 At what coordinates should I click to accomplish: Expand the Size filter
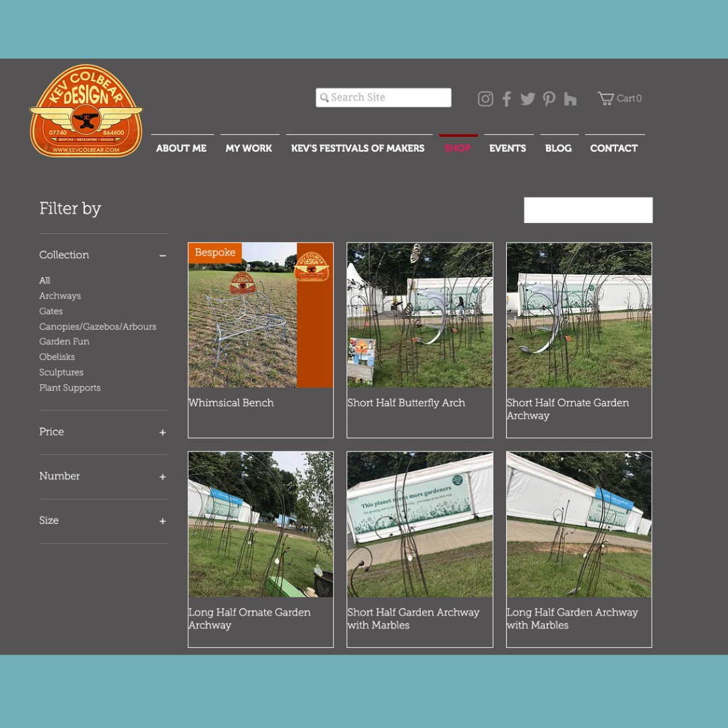coord(162,521)
